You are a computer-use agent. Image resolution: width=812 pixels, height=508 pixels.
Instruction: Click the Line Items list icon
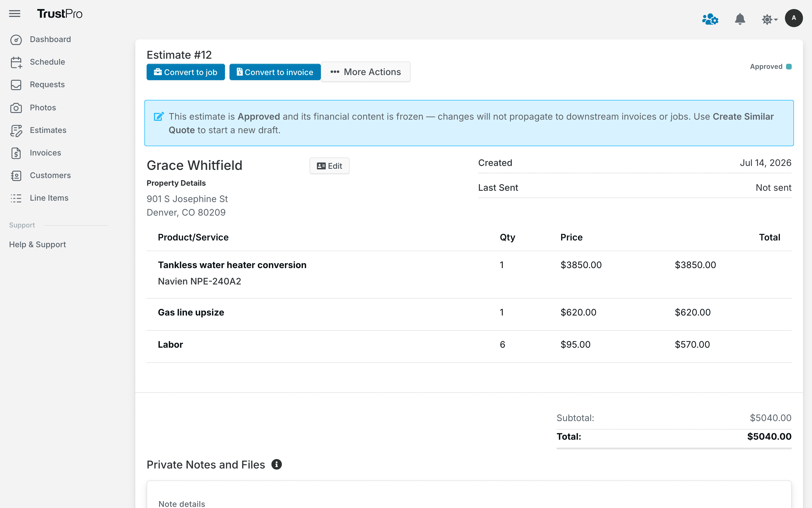16,198
